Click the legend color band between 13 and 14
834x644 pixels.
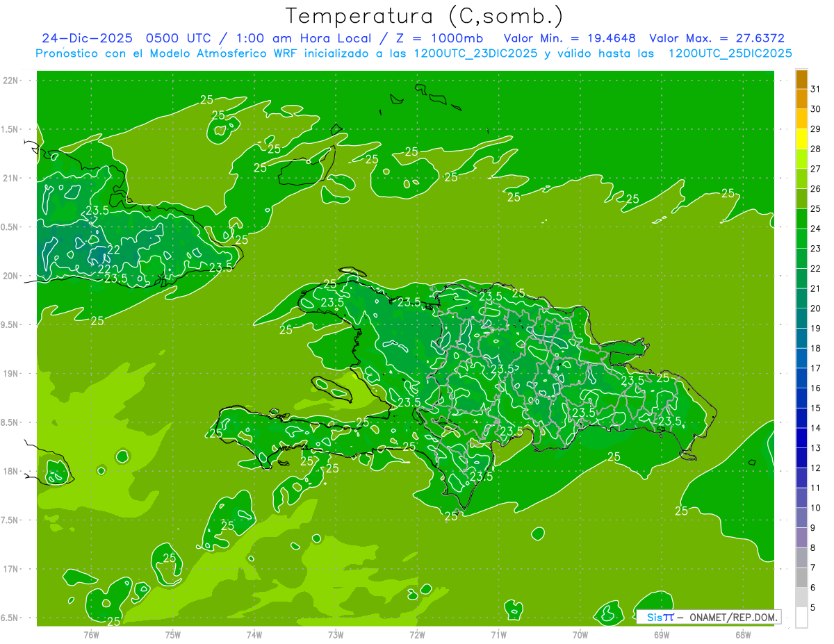click(x=801, y=438)
